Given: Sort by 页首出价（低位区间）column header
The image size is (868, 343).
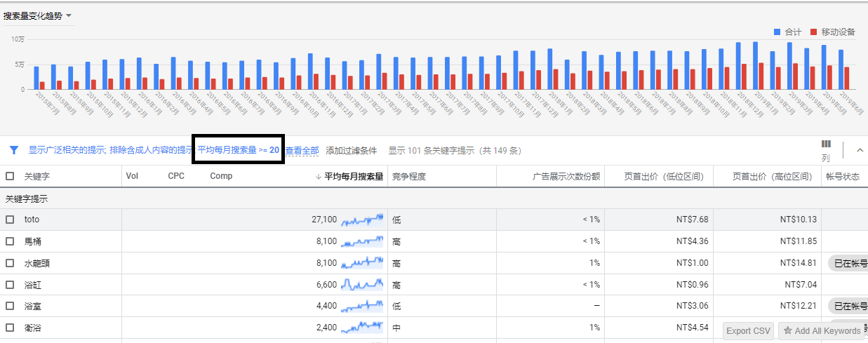Looking at the screenshot, I should (663, 177).
